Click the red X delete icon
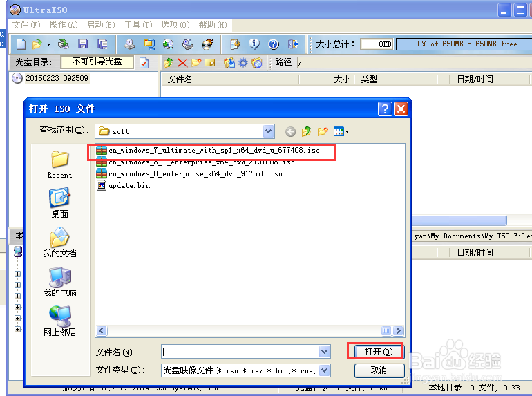 [x=182, y=63]
